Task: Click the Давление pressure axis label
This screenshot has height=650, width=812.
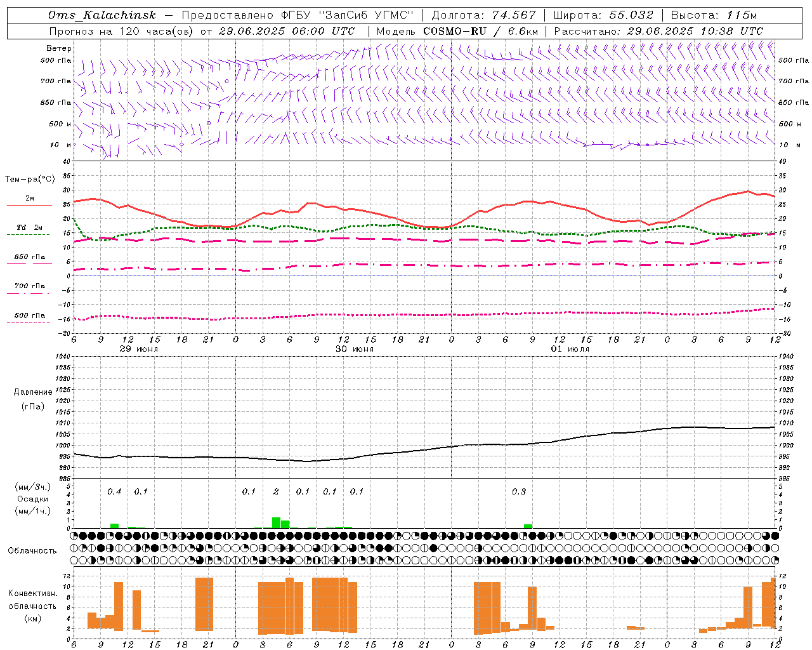Action: pos(33,392)
